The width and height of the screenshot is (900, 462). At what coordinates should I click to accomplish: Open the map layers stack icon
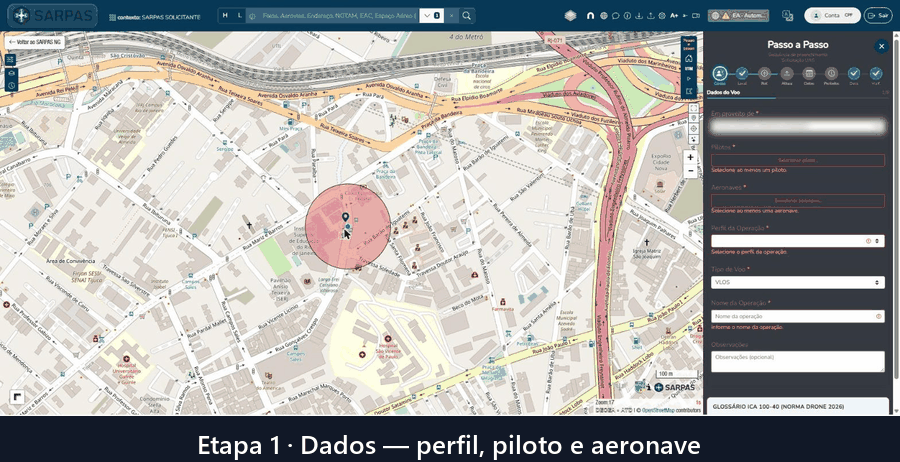(x=570, y=16)
